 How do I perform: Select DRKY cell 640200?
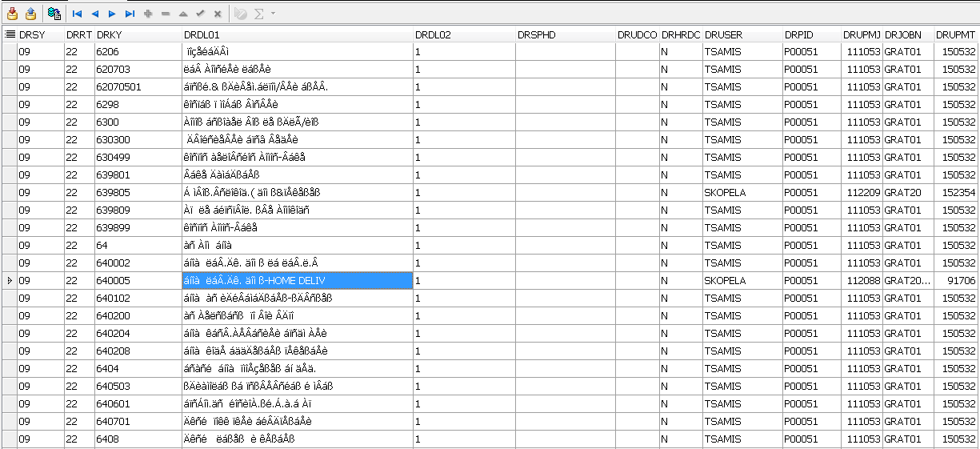(138, 316)
